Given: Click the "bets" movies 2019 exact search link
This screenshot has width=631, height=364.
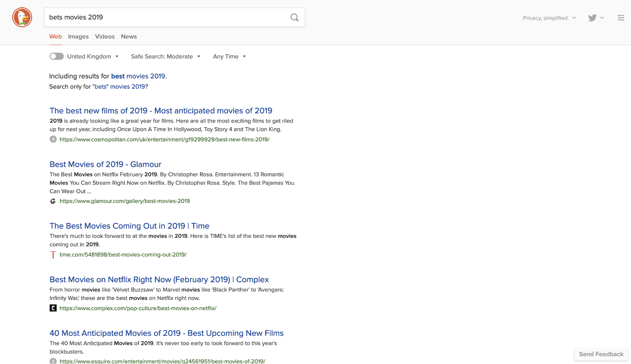Looking at the screenshot, I should tap(119, 87).
